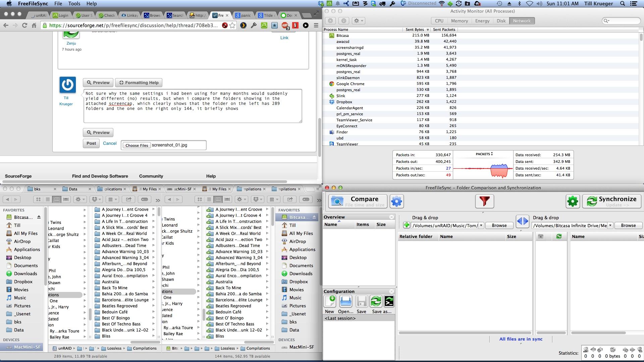
Task: Click the Adblock Plus extension icon
Action: coord(285,25)
